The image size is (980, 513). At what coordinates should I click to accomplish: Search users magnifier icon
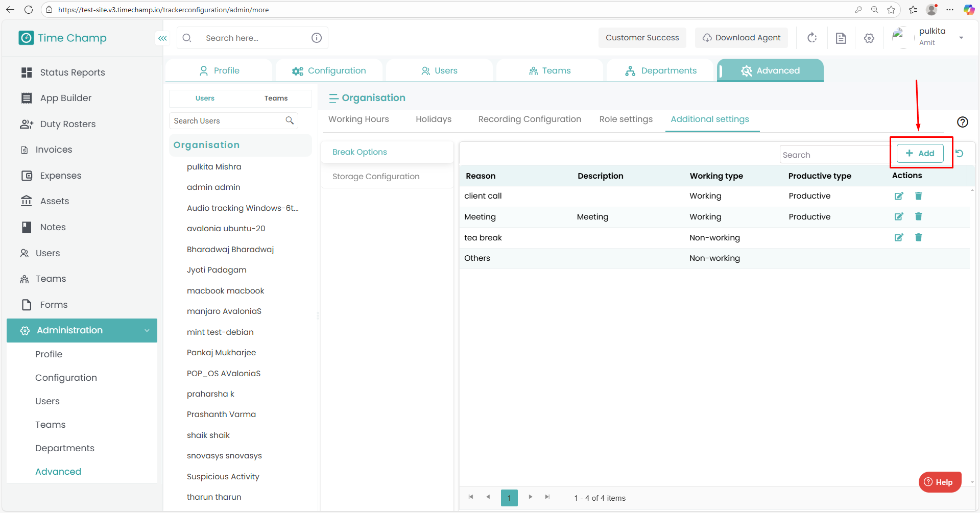pos(290,120)
